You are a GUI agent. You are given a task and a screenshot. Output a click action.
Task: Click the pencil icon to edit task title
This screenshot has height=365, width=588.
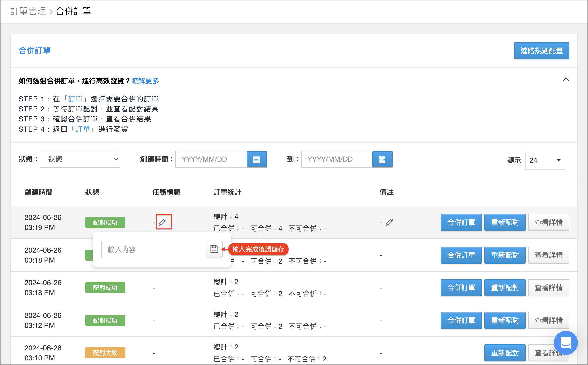[x=162, y=222]
